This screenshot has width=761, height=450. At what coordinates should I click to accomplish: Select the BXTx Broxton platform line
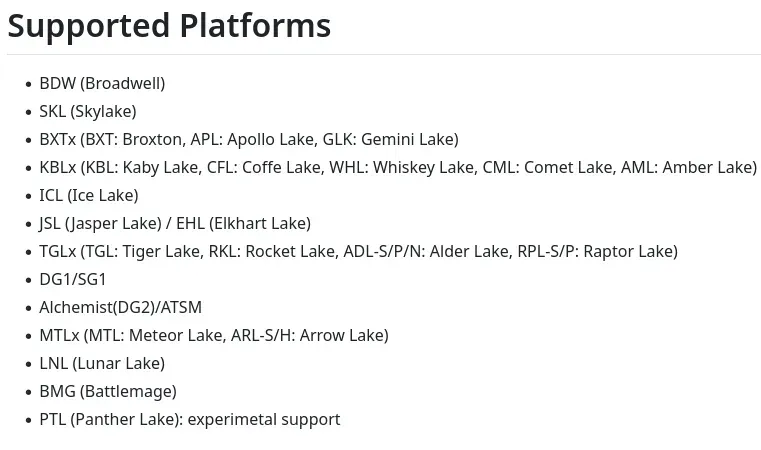(249, 139)
